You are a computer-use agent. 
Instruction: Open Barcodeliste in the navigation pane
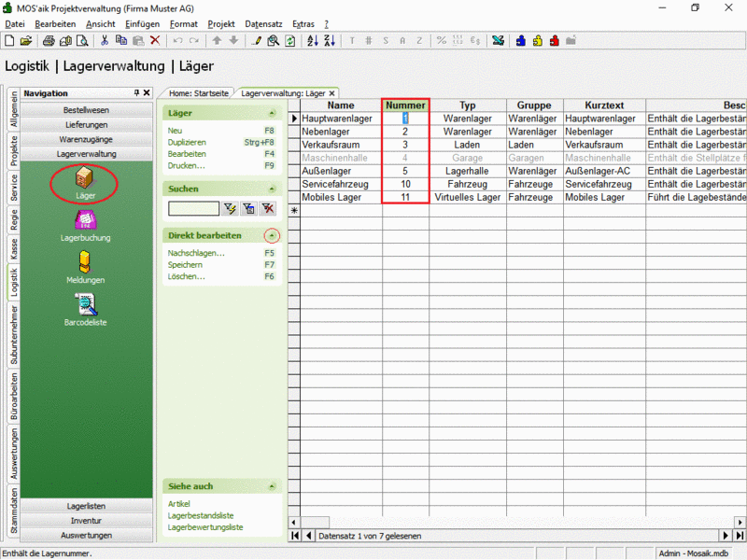85,311
